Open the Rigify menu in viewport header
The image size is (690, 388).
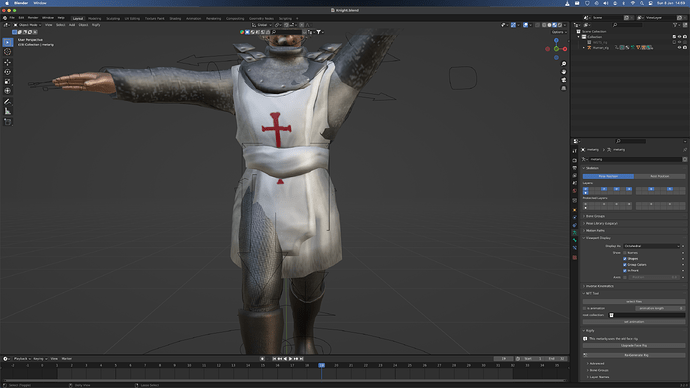[96, 25]
